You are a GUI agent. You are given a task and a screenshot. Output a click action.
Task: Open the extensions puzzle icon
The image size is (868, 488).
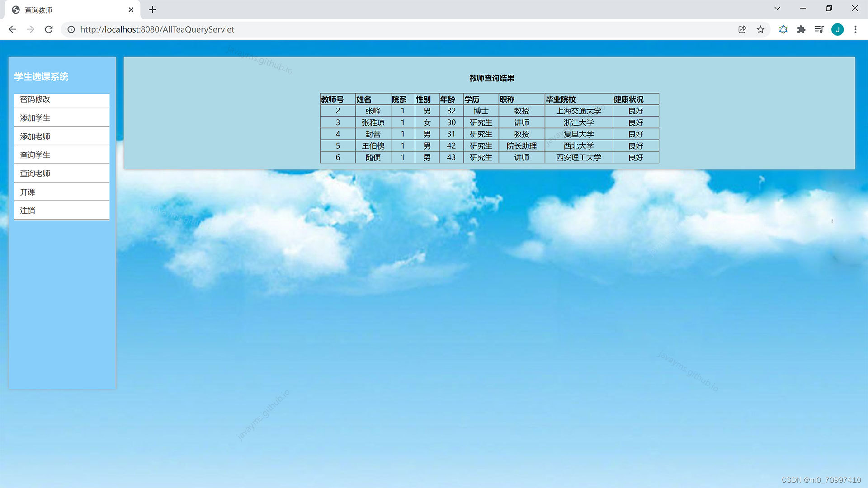pos(801,29)
